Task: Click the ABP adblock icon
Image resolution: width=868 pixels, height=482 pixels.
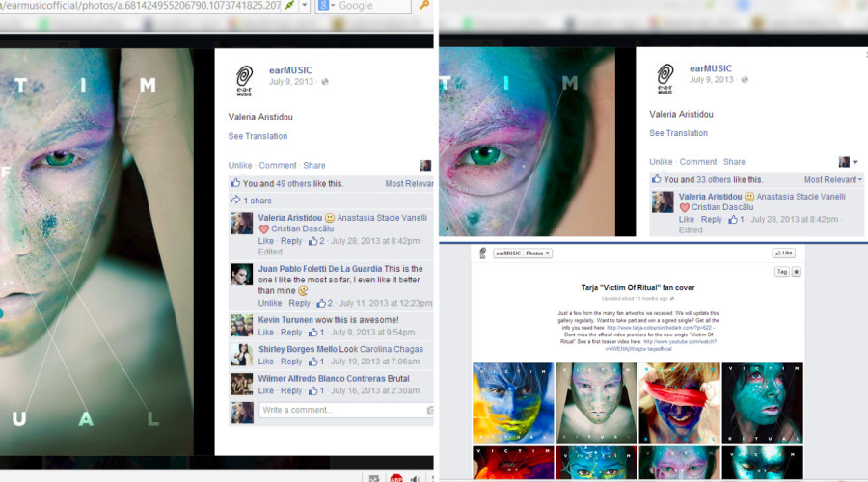Action: pyautogui.click(x=396, y=479)
